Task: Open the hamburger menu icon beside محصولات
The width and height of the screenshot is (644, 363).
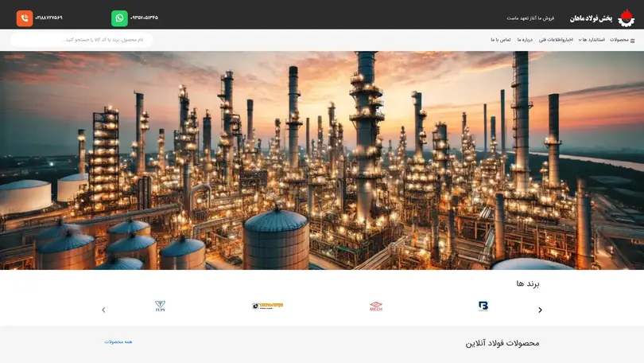Action: (633, 41)
